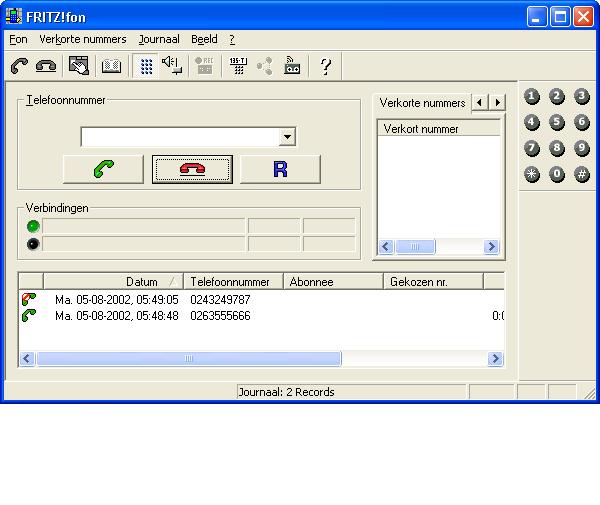Click the journal Telefoonnummer column header
Viewport: 600px width, 505px height.
[233, 282]
